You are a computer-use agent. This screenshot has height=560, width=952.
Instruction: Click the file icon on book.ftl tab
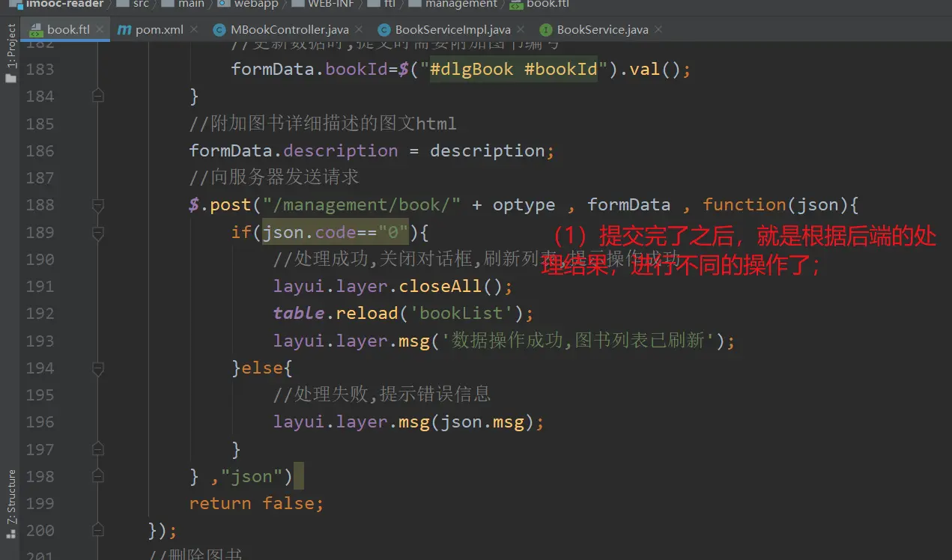point(35,30)
